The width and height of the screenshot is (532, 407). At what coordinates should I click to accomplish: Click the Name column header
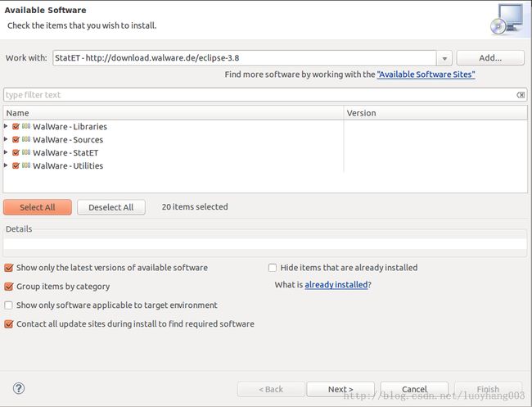(173, 113)
